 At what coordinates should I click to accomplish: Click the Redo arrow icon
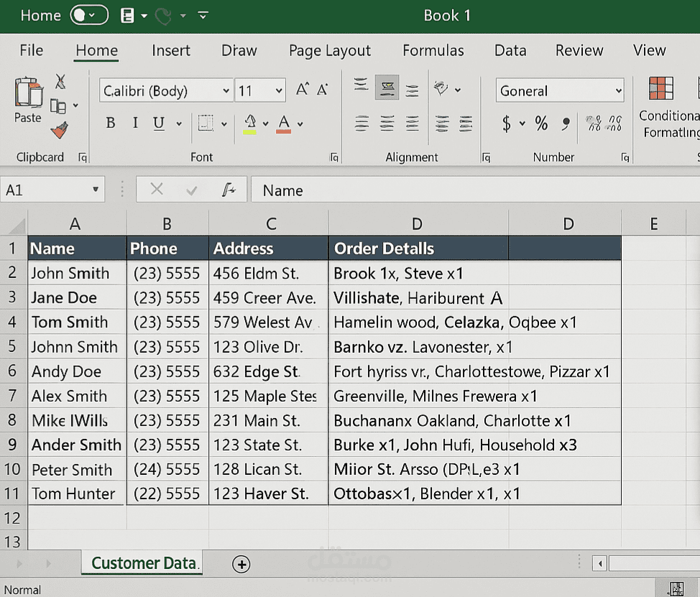tap(163, 16)
